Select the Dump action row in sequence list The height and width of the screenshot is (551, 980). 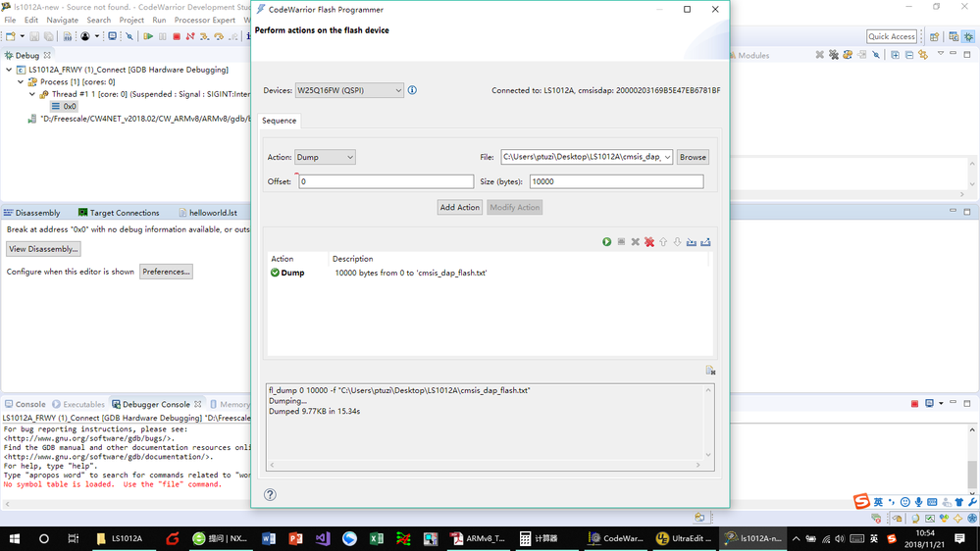490,273
